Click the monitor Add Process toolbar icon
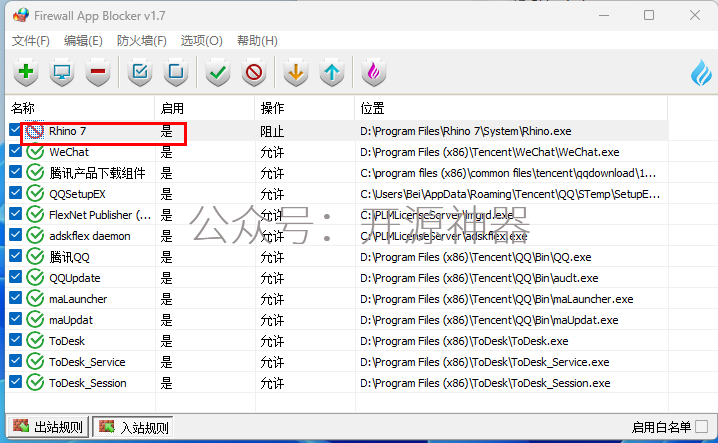 [62, 72]
